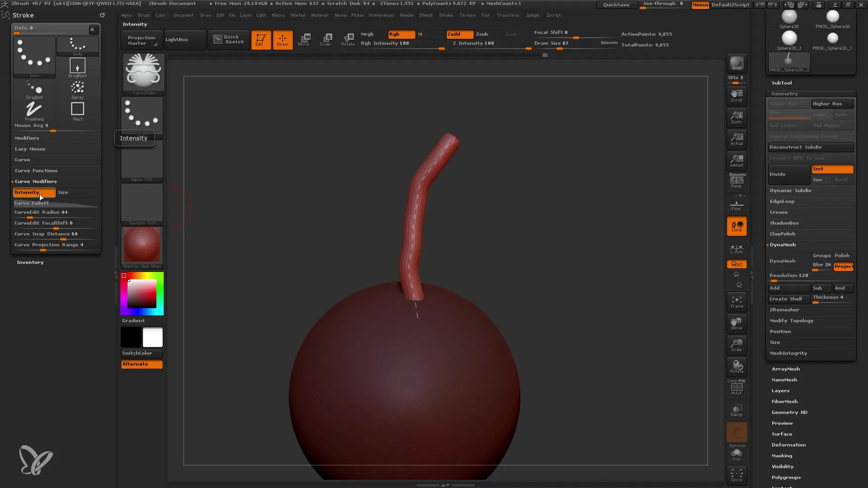Screen dimensions: 868x488
Task: Expand Deformation panel section
Action: [789, 445]
